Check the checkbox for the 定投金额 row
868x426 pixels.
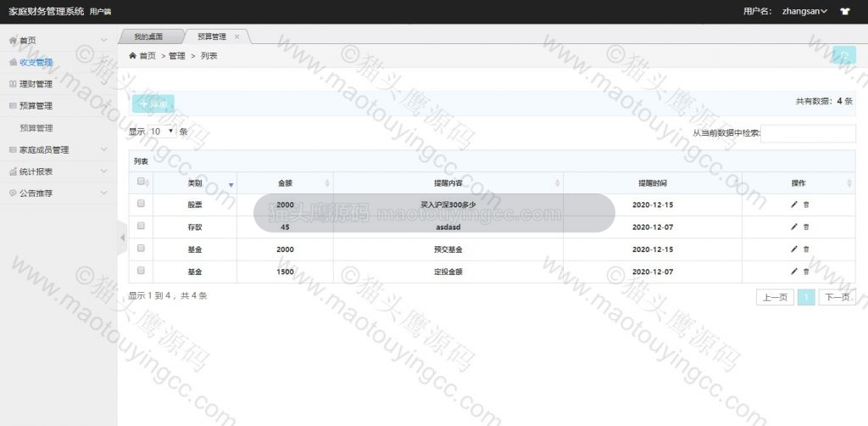pyautogui.click(x=141, y=271)
